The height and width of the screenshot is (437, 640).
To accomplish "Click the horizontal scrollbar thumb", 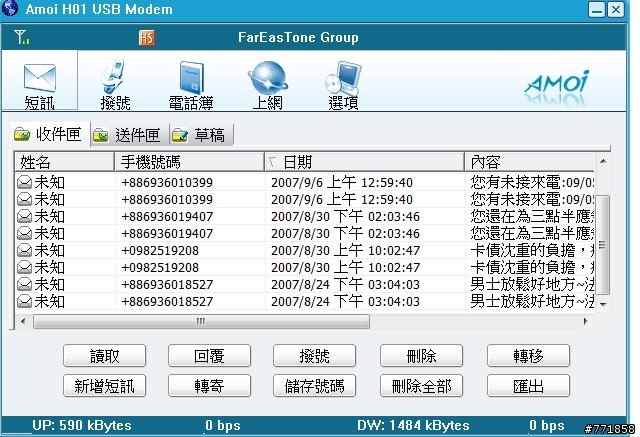I will (x=201, y=322).
